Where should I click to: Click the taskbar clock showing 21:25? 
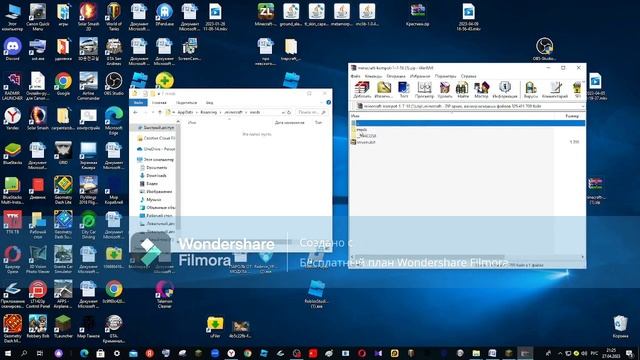point(611,353)
